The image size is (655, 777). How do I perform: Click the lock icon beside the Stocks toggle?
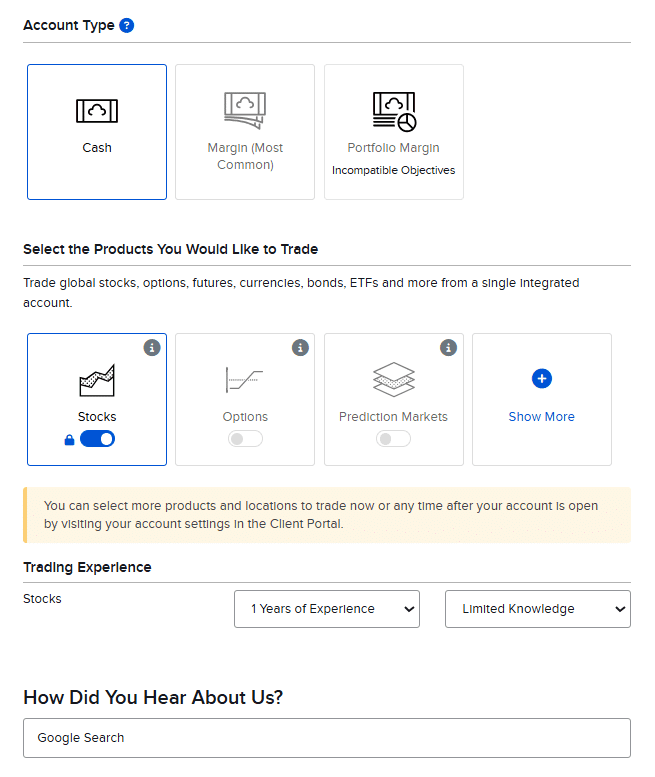(x=69, y=440)
